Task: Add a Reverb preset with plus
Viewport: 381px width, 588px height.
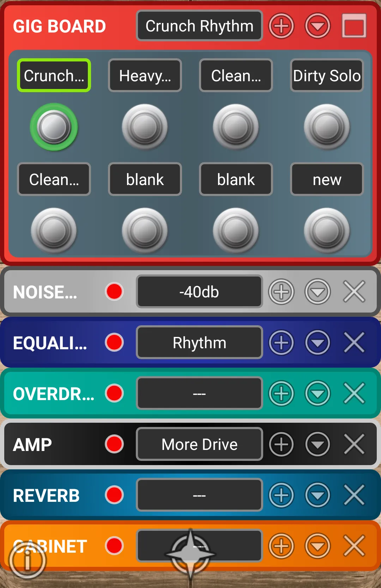Action: click(281, 495)
